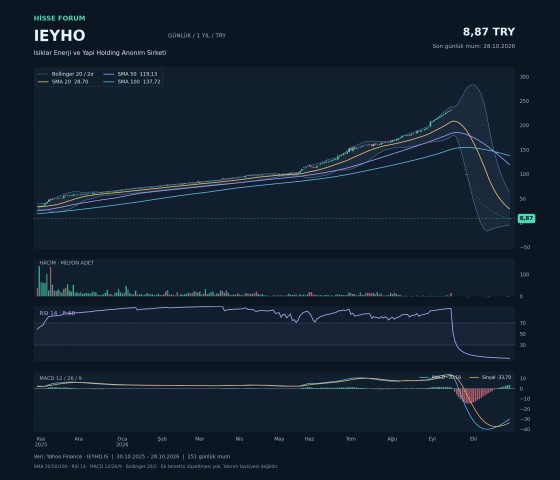Viewport: 560px width, 480px height.
Task: Click the SMA 20 28.70 legend entry
Action: pyautogui.click(x=63, y=82)
